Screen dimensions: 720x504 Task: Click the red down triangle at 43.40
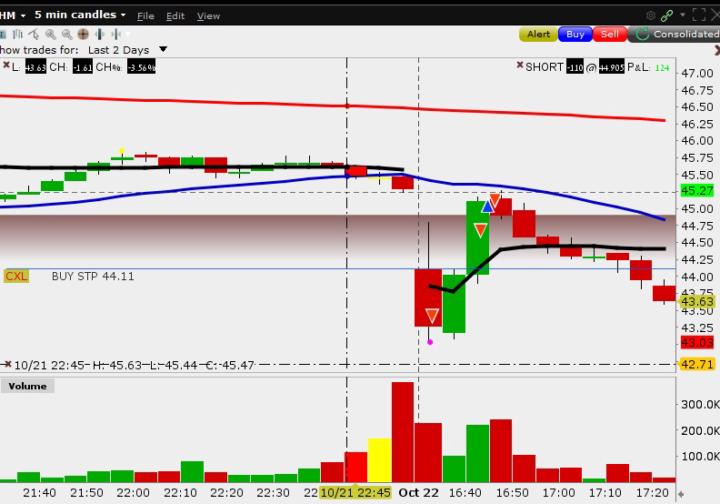432,315
